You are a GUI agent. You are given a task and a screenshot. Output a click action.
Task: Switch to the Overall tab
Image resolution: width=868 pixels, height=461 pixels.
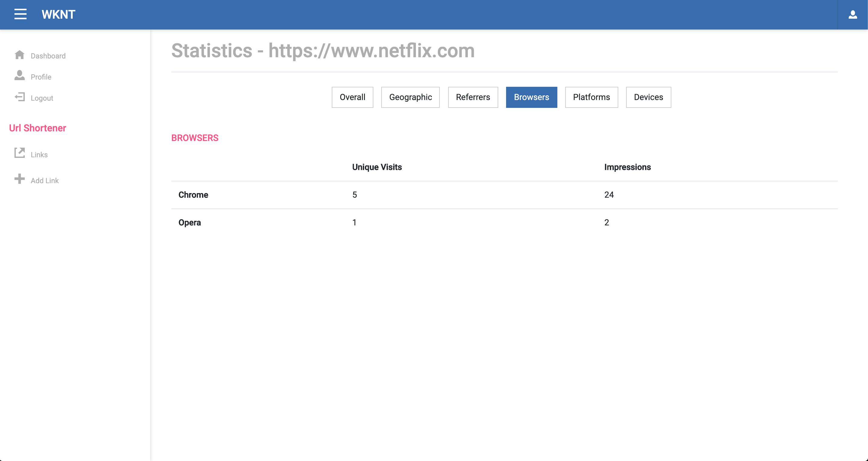point(352,97)
